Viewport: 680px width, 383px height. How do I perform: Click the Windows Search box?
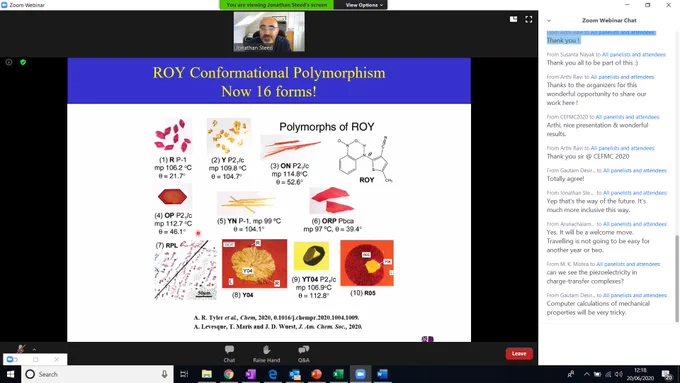point(97,374)
